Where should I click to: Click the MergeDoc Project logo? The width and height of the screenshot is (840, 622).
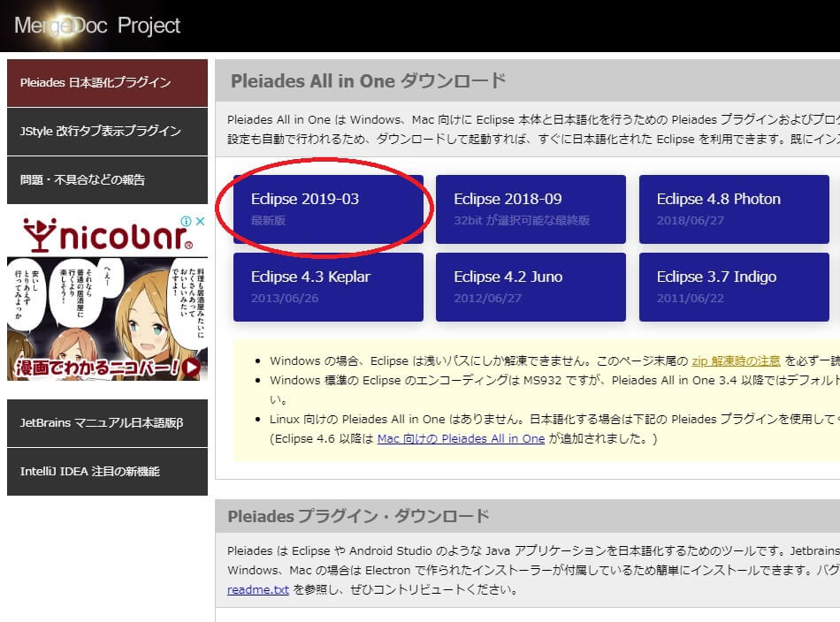click(97, 25)
